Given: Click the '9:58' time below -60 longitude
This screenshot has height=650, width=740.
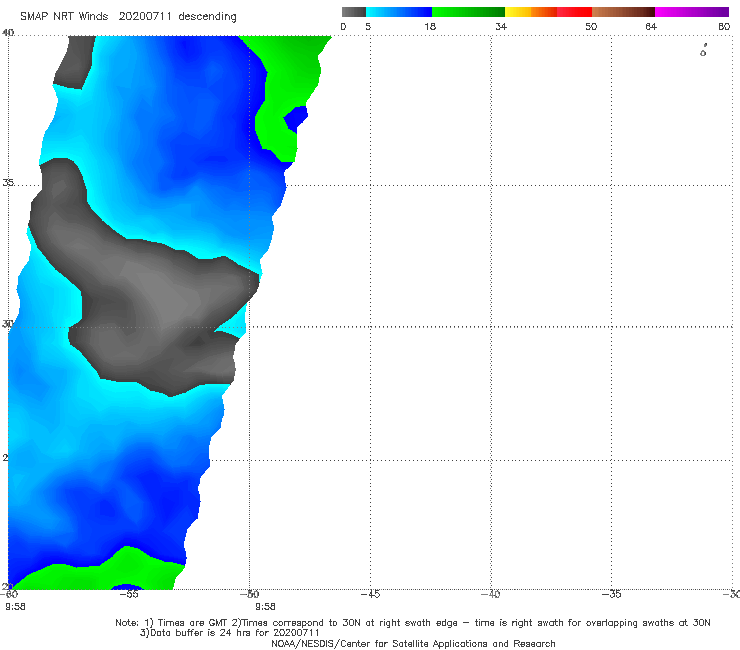Looking at the screenshot, I should coord(15,607).
